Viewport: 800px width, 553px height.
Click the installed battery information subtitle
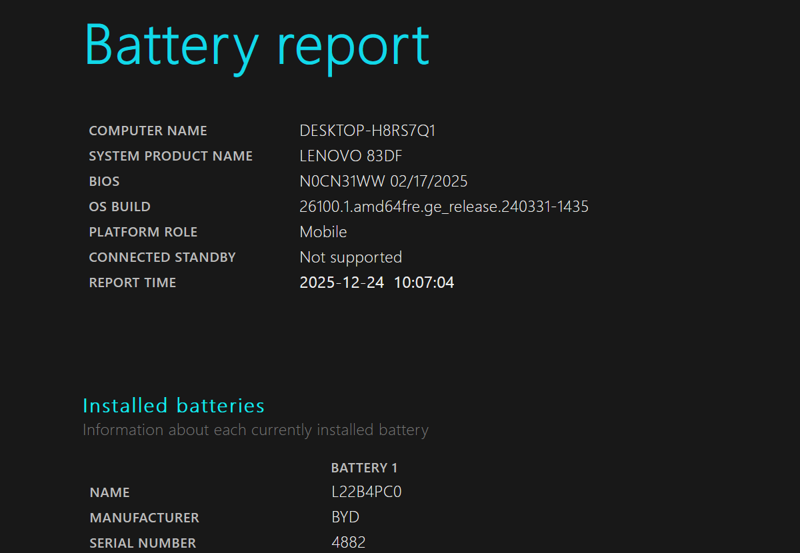click(255, 430)
